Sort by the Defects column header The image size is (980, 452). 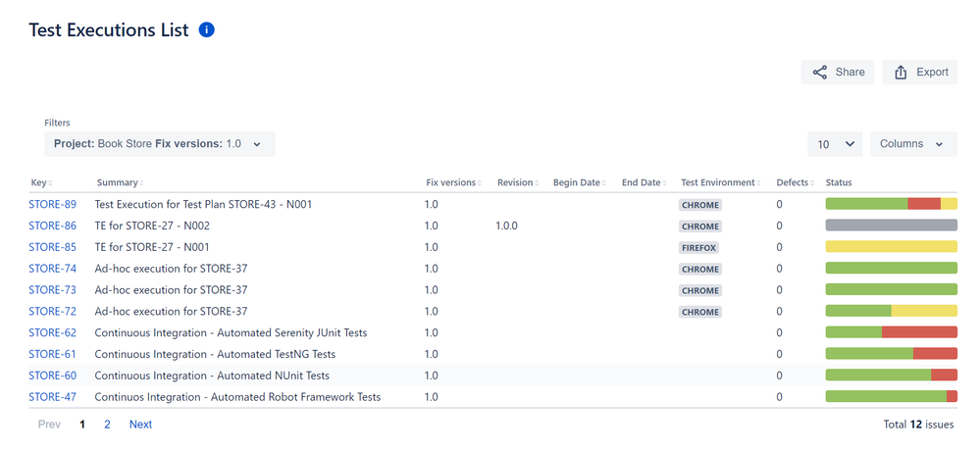[795, 183]
